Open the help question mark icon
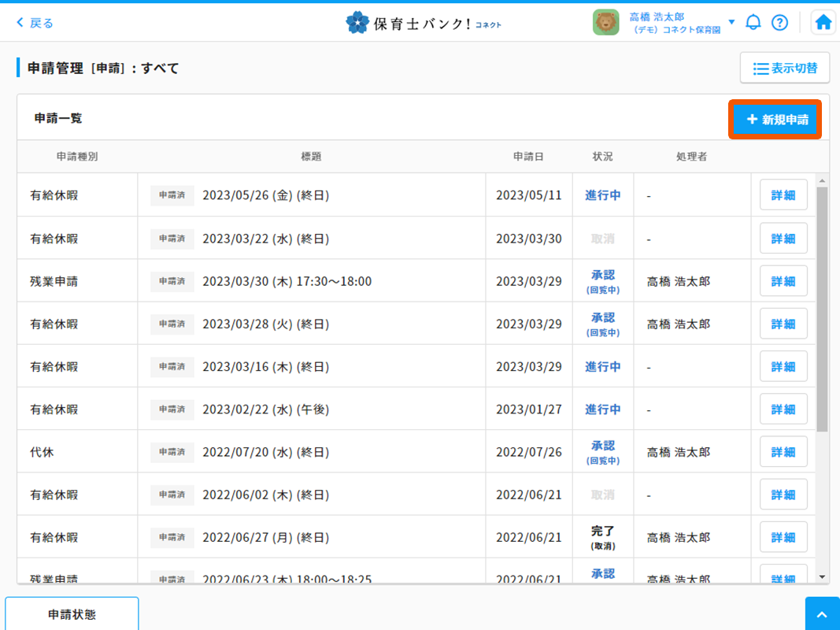Viewport: 840px width, 630px height. [779, 22]
